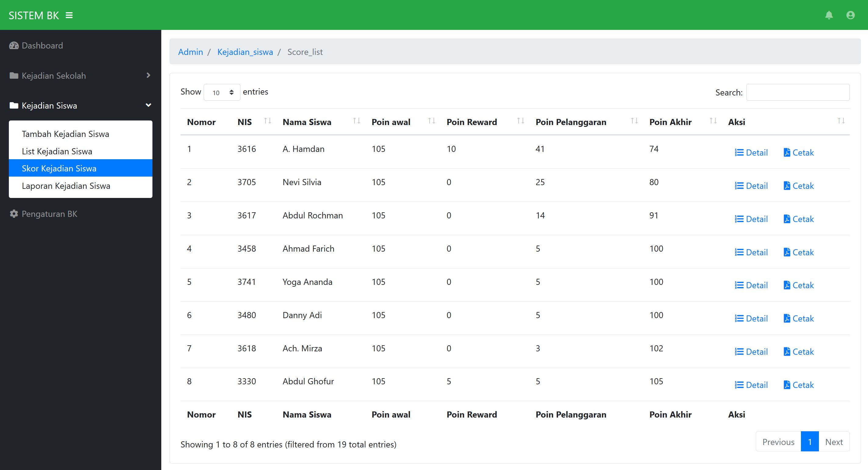Select Tambah Kejadian Siswa menu item
The image size is (868, 470).
80,134
